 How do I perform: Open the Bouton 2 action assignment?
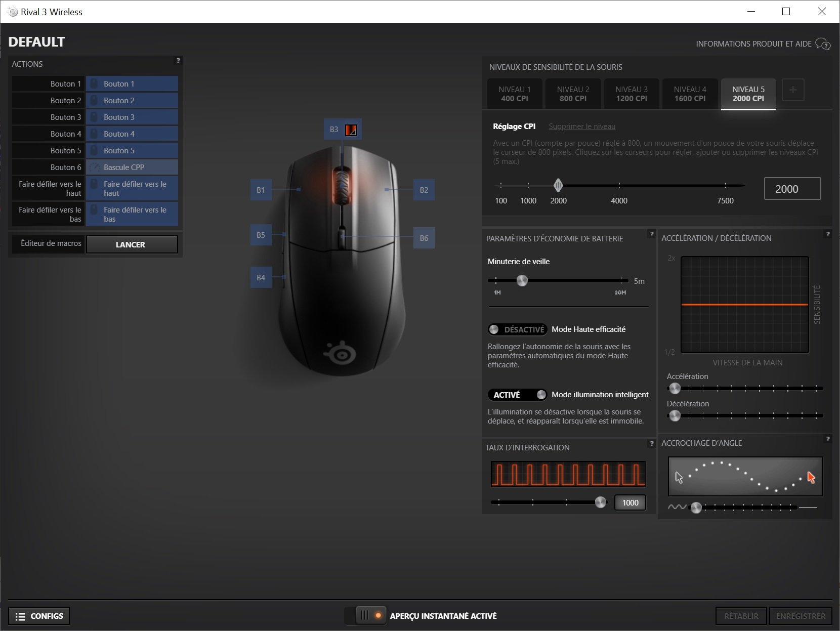132,101
